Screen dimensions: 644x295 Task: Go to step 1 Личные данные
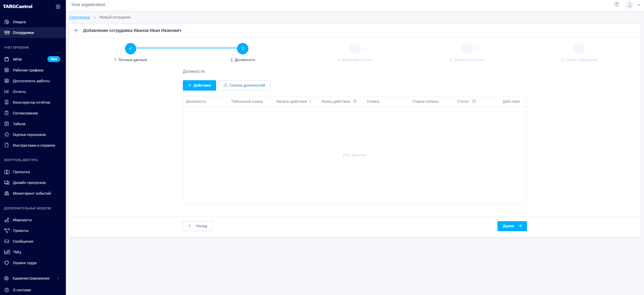(130, 49)
